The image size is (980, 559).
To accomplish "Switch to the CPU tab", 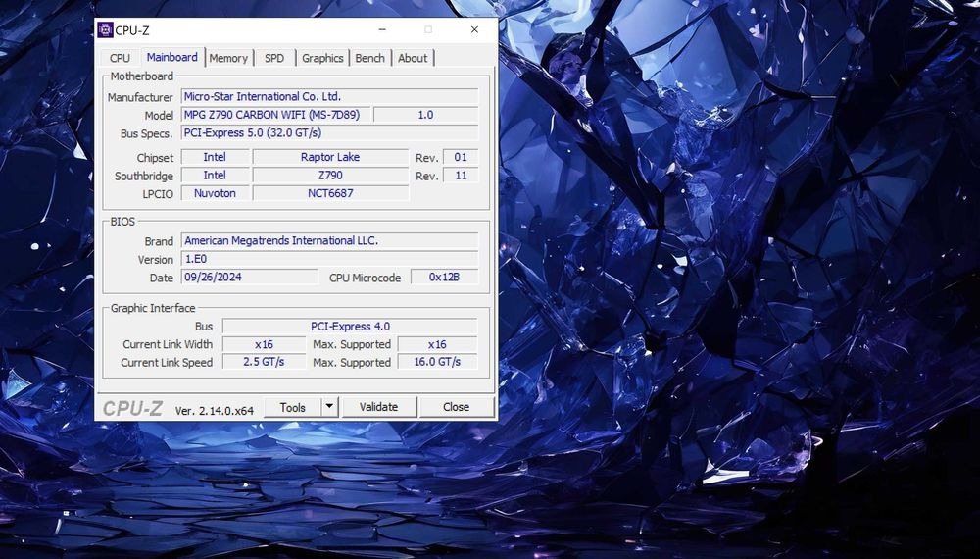I will tap(120, 58).
